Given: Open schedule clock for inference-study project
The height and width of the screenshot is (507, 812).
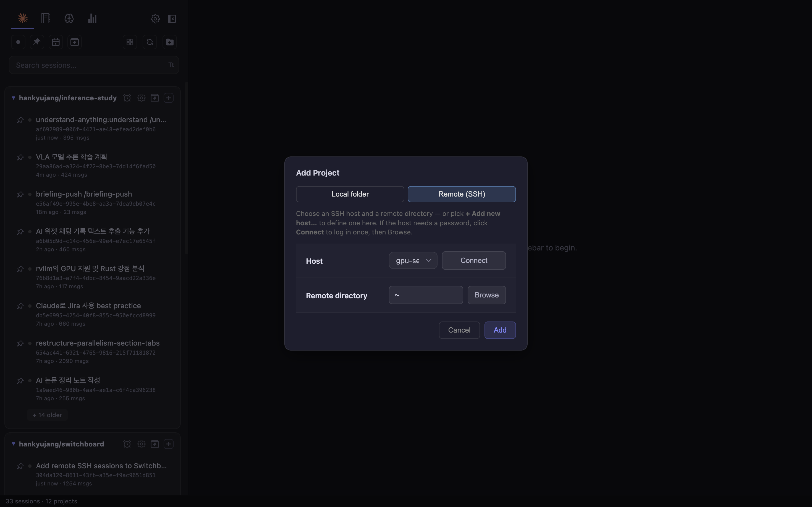Looking at the screenshot, I should tap(127, 98).
